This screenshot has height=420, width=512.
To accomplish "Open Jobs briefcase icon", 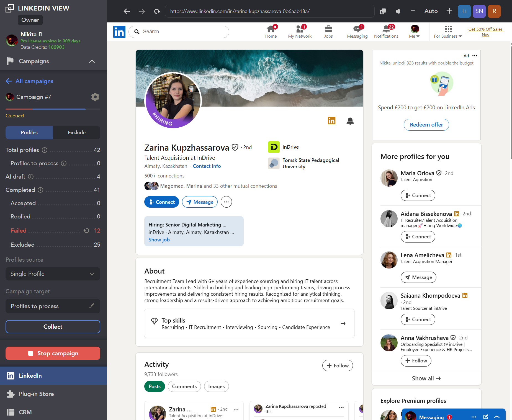I will (x=328, y=32).
